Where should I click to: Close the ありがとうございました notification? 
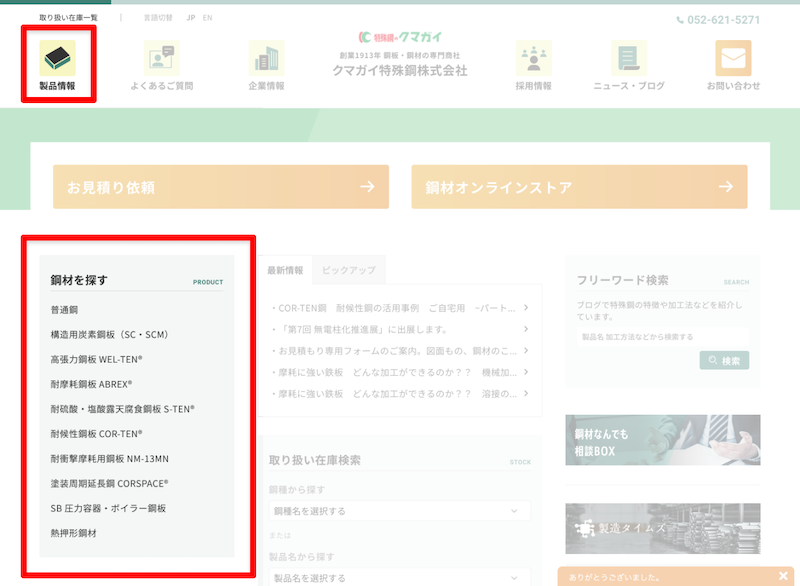[x=783, y=576]
